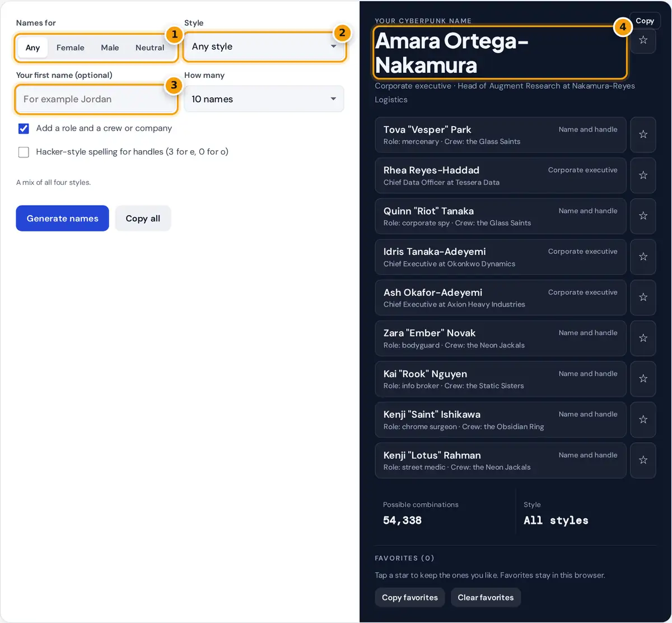Click the Amara Ortega-Nakamura headline name
Image resolution: width=672 pixels, height=623 pixels.
point(452,53)
